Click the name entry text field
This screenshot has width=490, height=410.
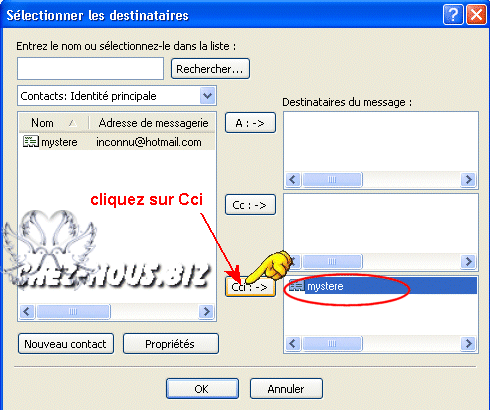(x=90, y=68)
